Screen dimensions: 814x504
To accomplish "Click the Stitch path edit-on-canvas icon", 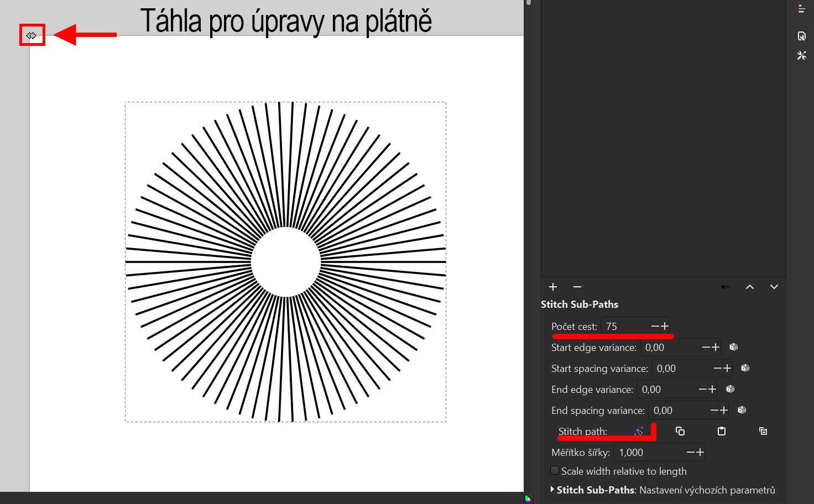I will coord(639,431).
